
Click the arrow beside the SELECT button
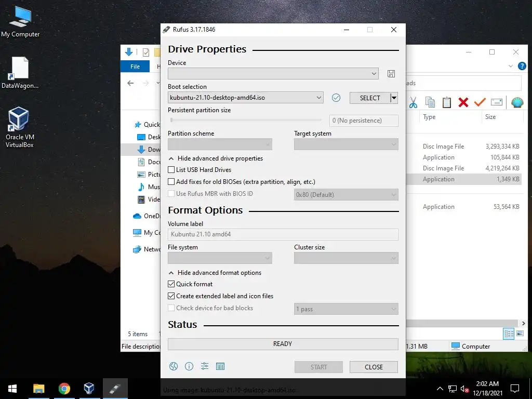pyautogui.click(x=394, y=98)
